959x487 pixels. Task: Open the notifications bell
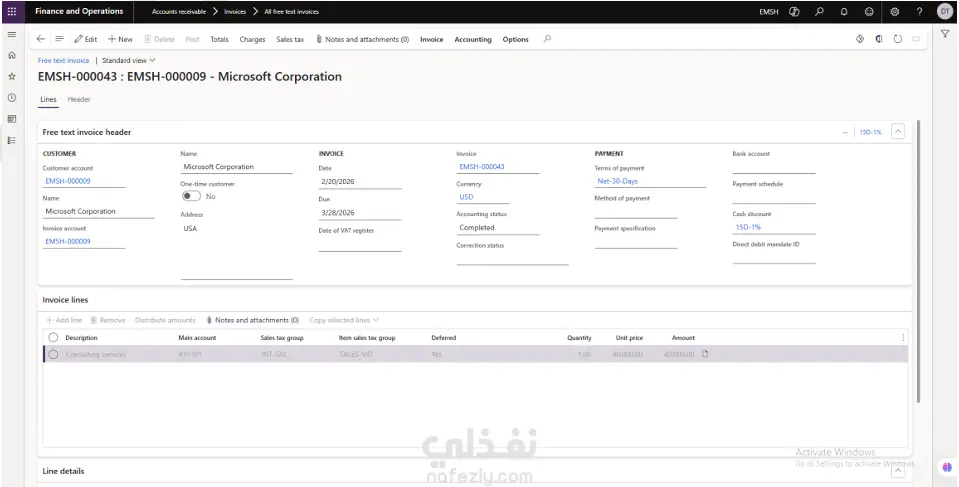click(x=844, y=12)
